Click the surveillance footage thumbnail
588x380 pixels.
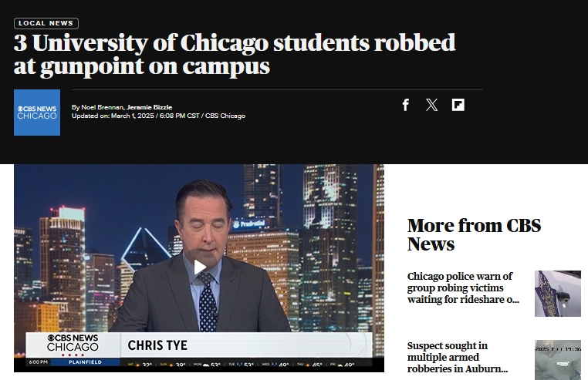pyautogui.click(x=558, y=360)
